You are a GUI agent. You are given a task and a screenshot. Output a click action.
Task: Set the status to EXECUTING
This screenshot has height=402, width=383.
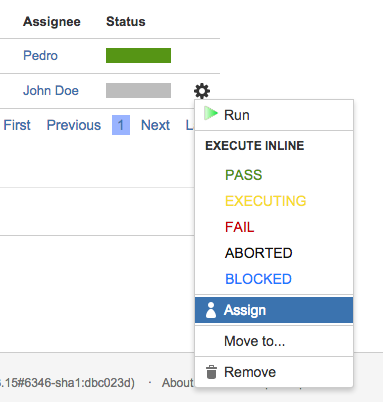pos(266,201)
